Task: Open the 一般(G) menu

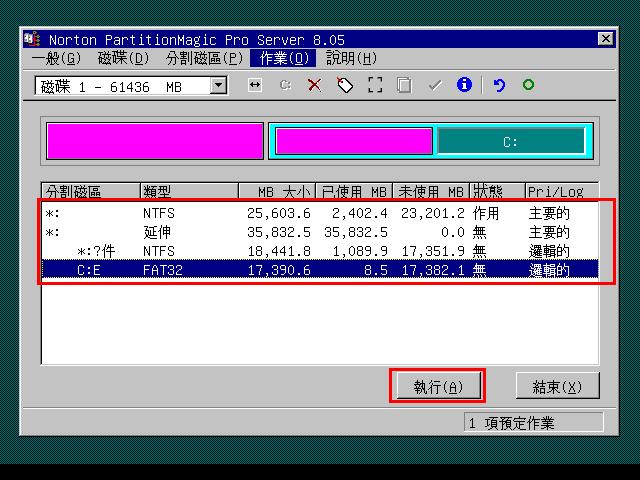Action: [55, 59]
